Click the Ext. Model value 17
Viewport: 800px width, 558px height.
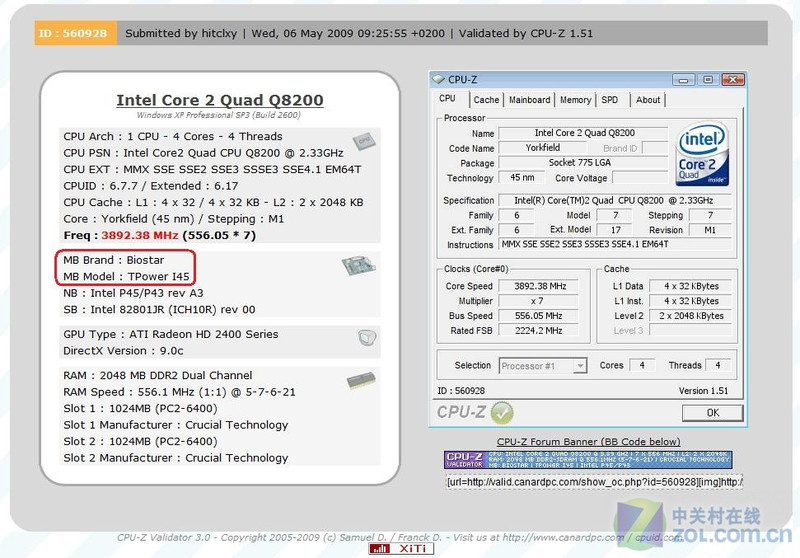pyautogui.click(x=615, y=230)
